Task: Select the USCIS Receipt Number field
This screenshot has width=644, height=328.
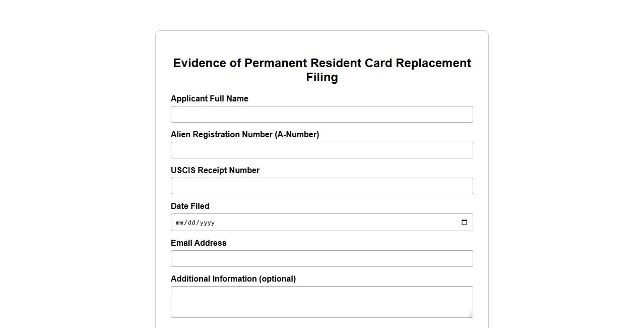Action: [x=321, y=186]
